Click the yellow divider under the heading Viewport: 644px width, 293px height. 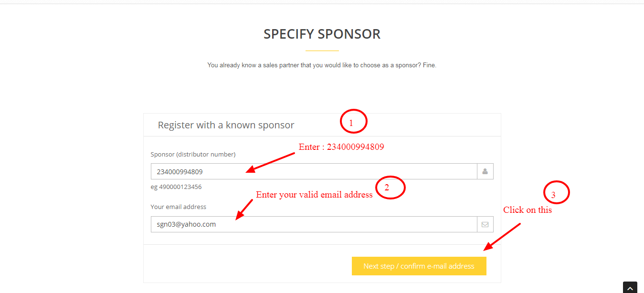point(322,51)
